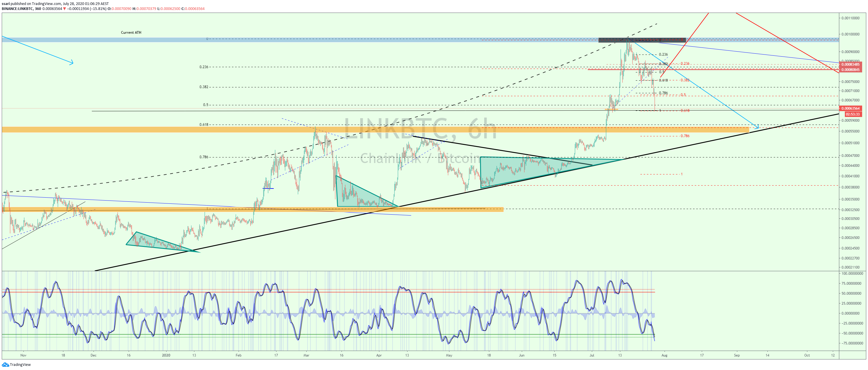Click the 0.00080845 red price tag
The width and height of the screenshot is (868, 370).
pyautogui.click(x=850, y=70)
